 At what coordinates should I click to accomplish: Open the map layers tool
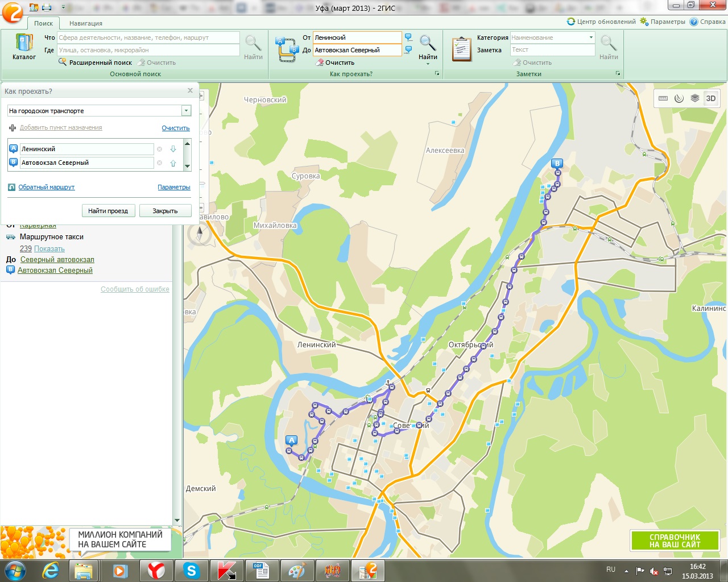694,98
